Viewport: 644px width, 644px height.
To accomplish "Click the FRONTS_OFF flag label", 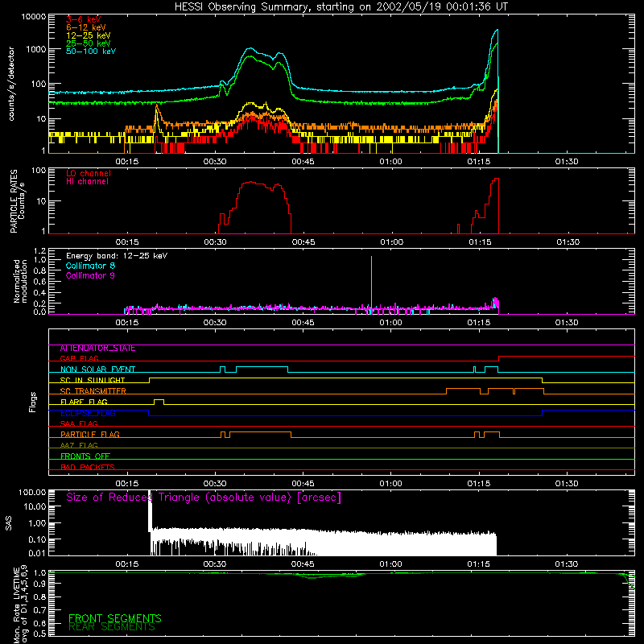I will click(x=85, y=456).
